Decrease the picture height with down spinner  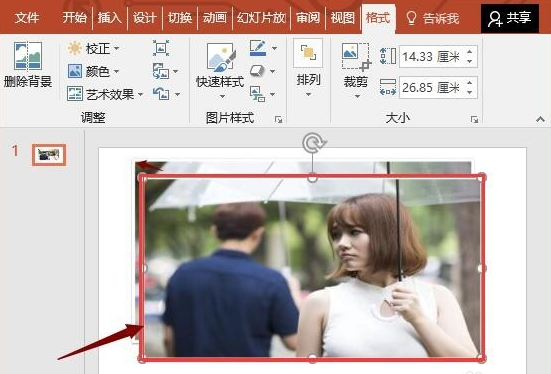click(470, 61)
